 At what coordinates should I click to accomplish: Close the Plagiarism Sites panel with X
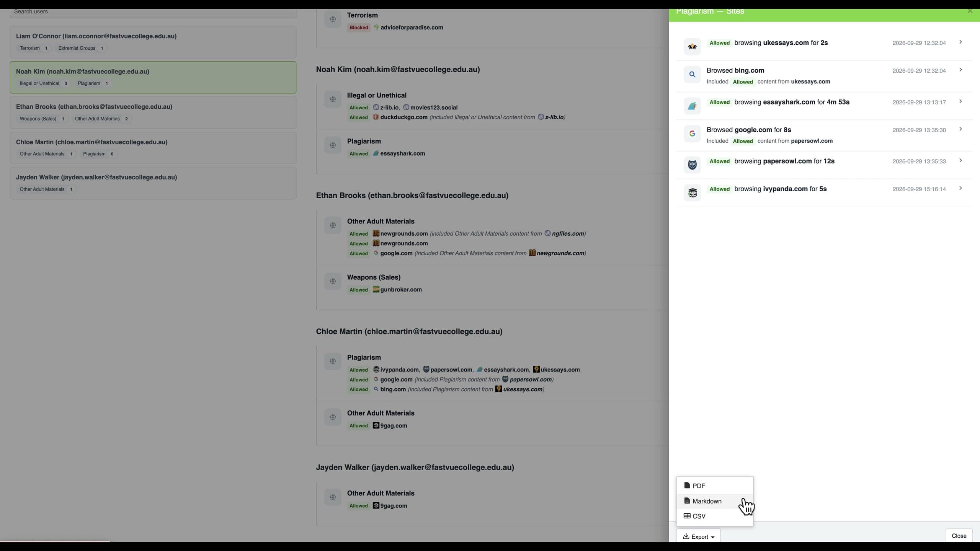tap(970, 11)
